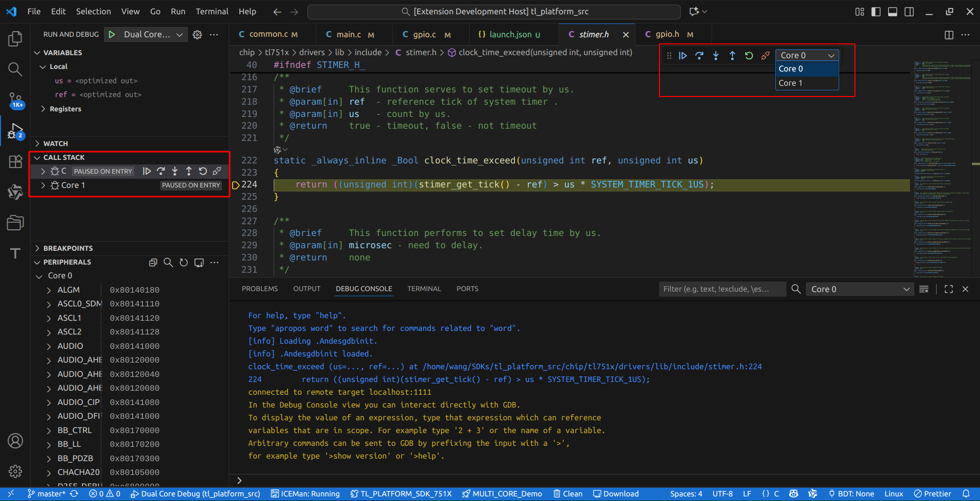Image resolution: width=980 pixels, height=501 pixels.
Task: Collapse all items in the Peripherals panel
Action: [153, 263]
